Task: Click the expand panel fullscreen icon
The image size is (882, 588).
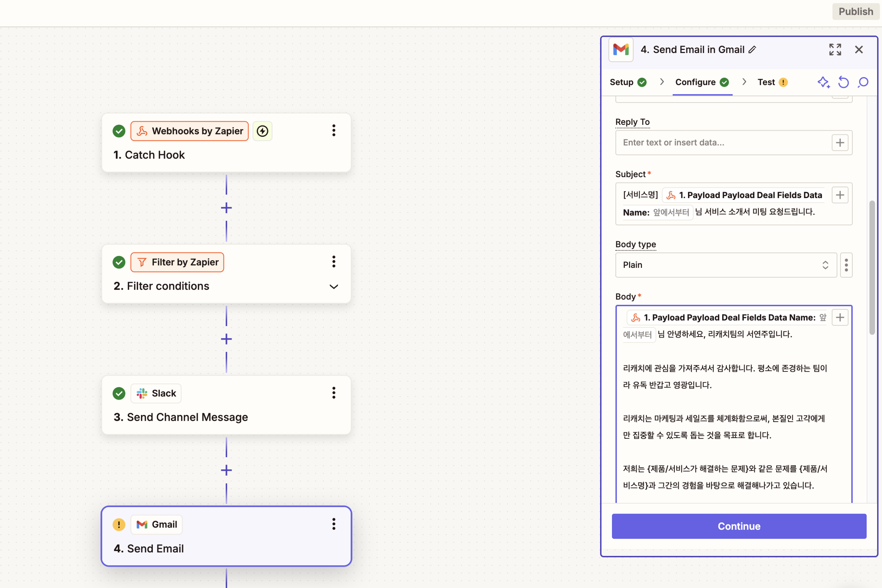Action: tap(835, 50)
